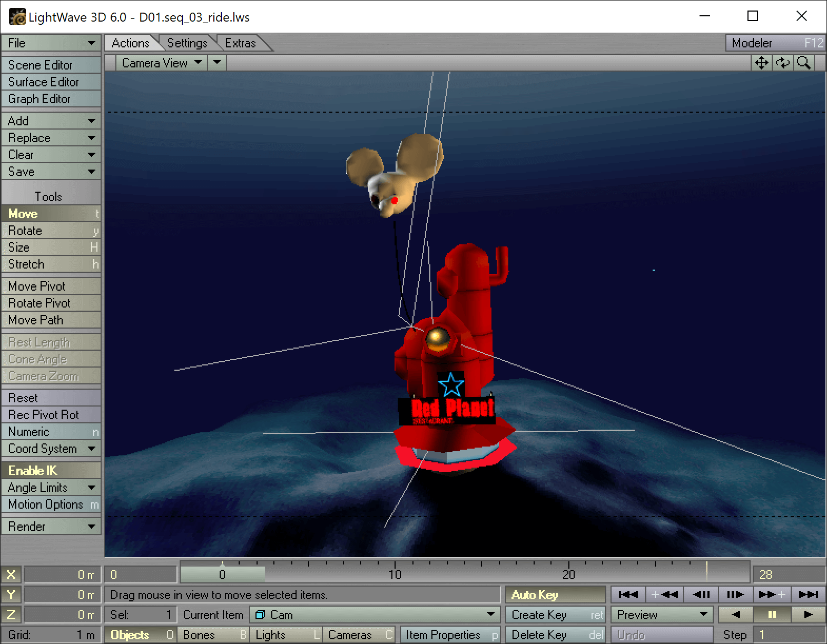
Task: Click the viewport move (pan) icon
Action: (x=762, y=63)
